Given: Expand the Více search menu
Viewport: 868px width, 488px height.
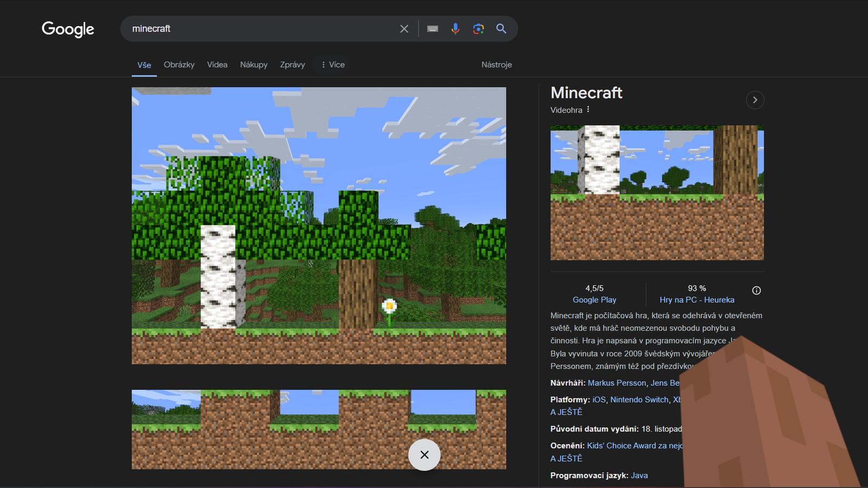Looking at the screenshot, I should coord(331,65).
